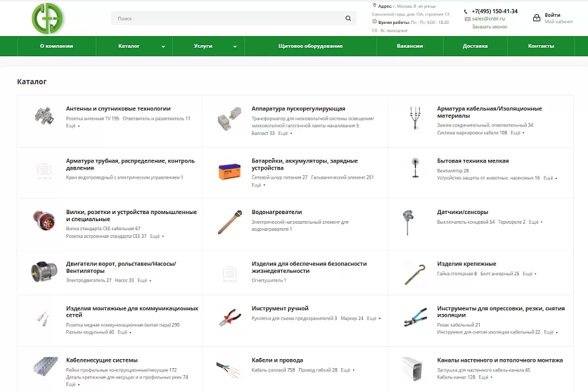Click the green company logo
Image resolution: width=588 pixels, height=392 pixels.
pos(48,19)
